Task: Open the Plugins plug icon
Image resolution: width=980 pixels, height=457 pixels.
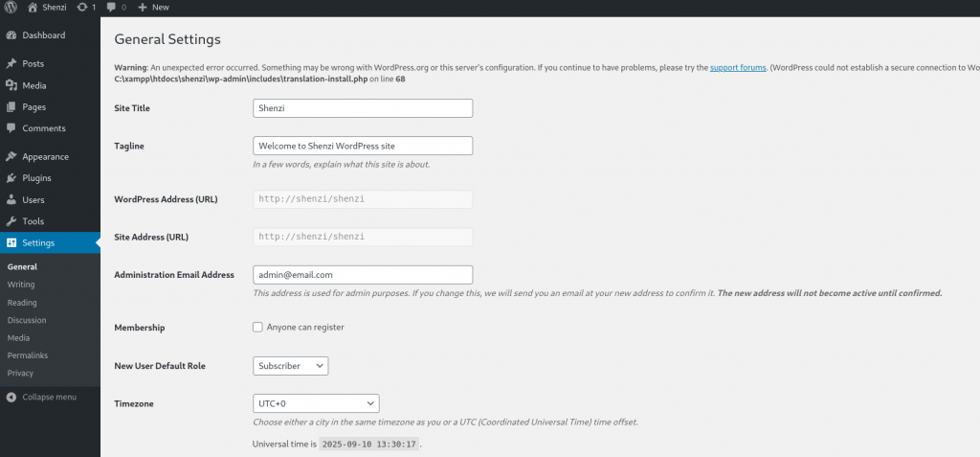Action: point(11,178)
